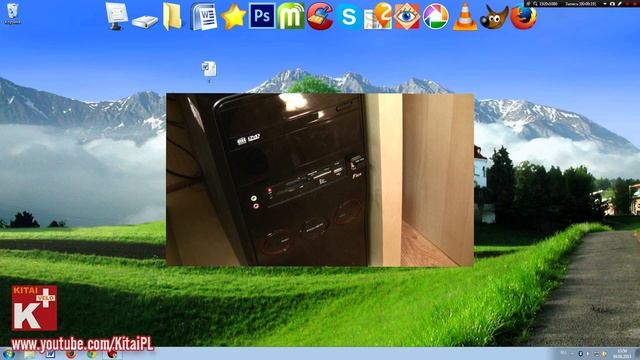Open the Computer icon in the dock

[x=116, y=16]
